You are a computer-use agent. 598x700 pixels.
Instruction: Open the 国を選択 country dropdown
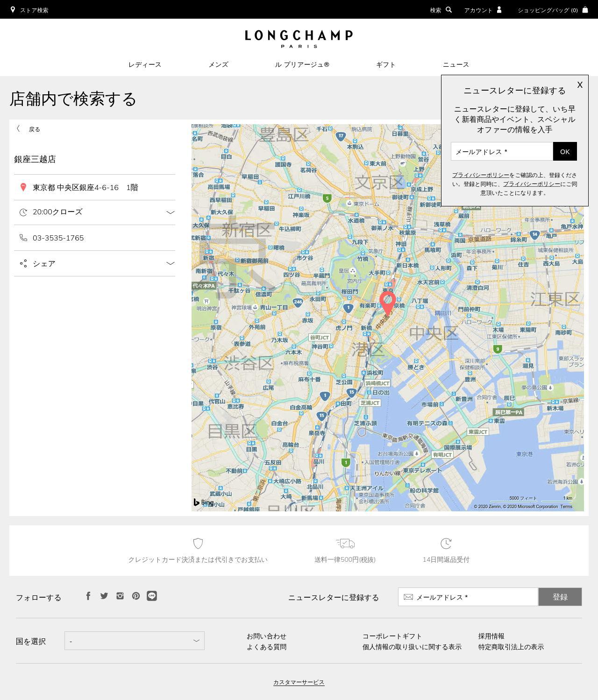[135, 641]
